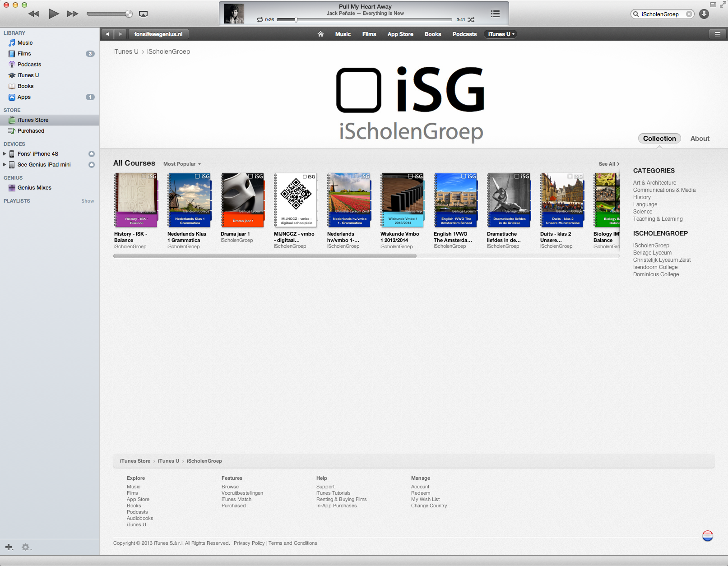Go forward with the store forward arrow
Screen dimensions: 728x566
(x=120, y=34)
